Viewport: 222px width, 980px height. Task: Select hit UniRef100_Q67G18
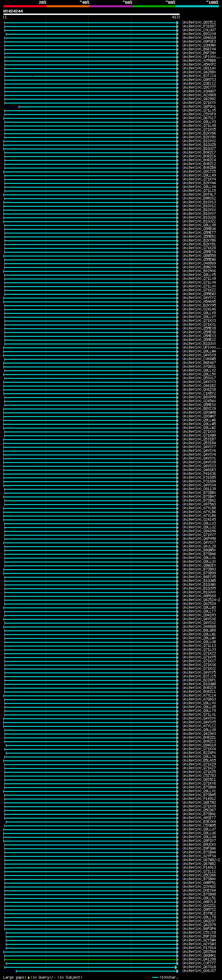tap(199, 967)
